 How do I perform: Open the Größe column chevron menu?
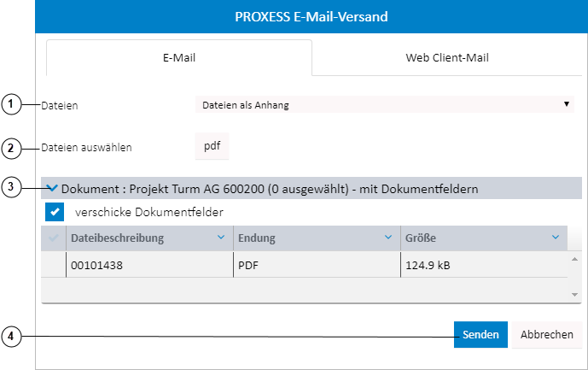(556, 238)
